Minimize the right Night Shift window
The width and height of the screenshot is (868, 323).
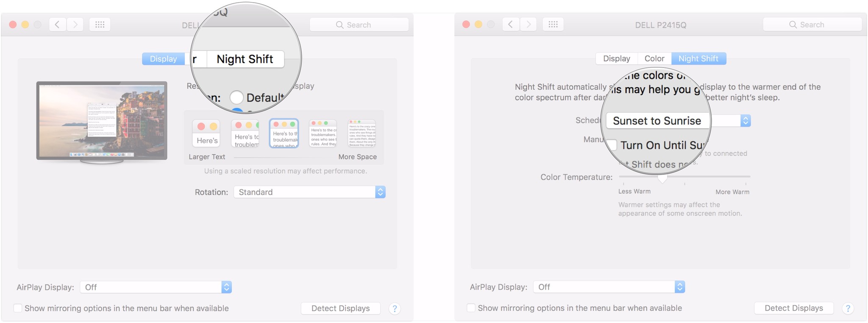(479, 25)
